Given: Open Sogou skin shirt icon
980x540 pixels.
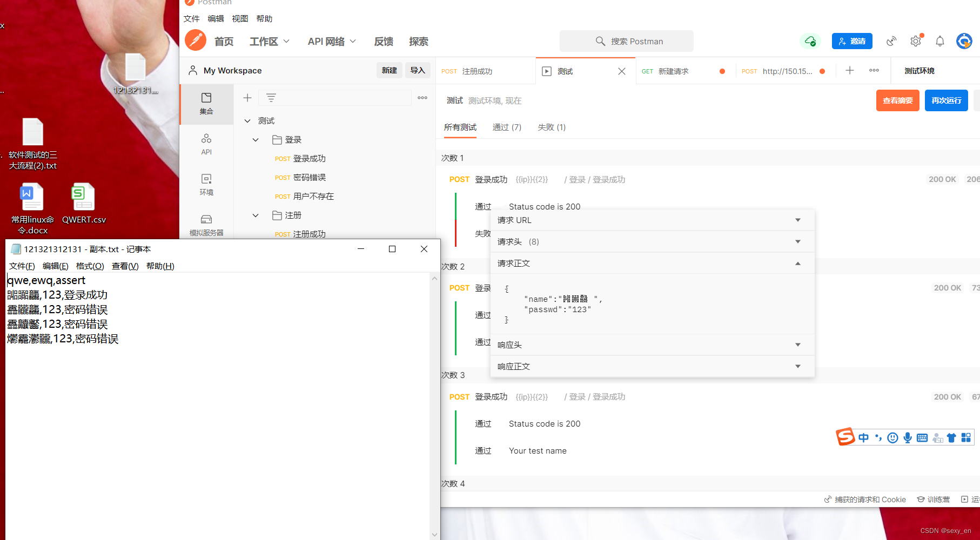Looking at the screenshot, I should [951, 437].
